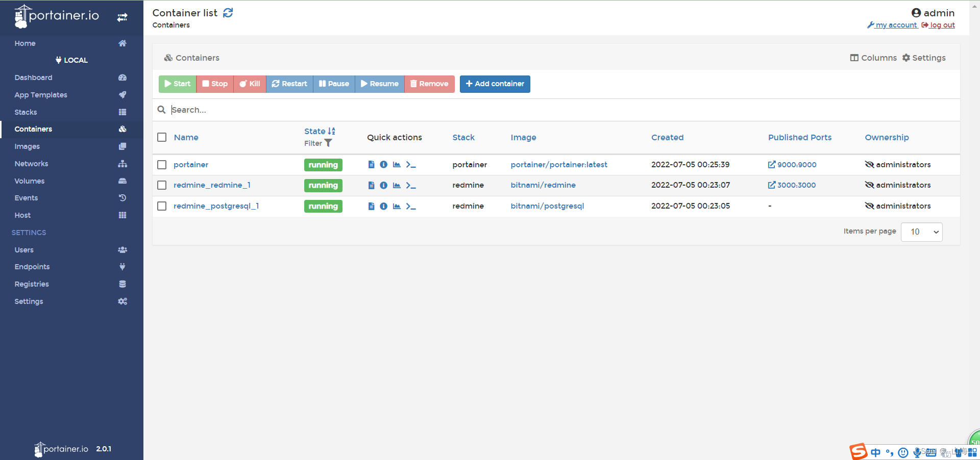Viewport: 980px width, 460px height.
Task: Click the Add container button
Action: pos(495,84)
